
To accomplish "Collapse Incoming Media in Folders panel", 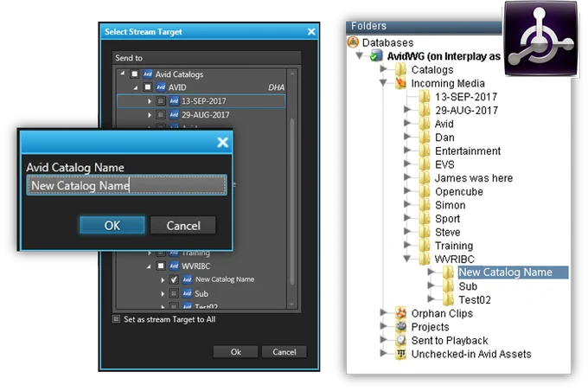I will pos(383,82).
